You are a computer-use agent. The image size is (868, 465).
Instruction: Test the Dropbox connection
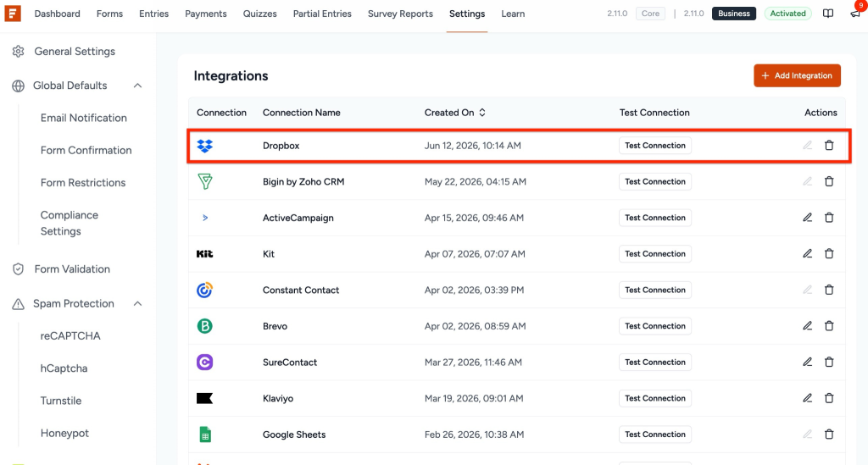click(655, 146)
